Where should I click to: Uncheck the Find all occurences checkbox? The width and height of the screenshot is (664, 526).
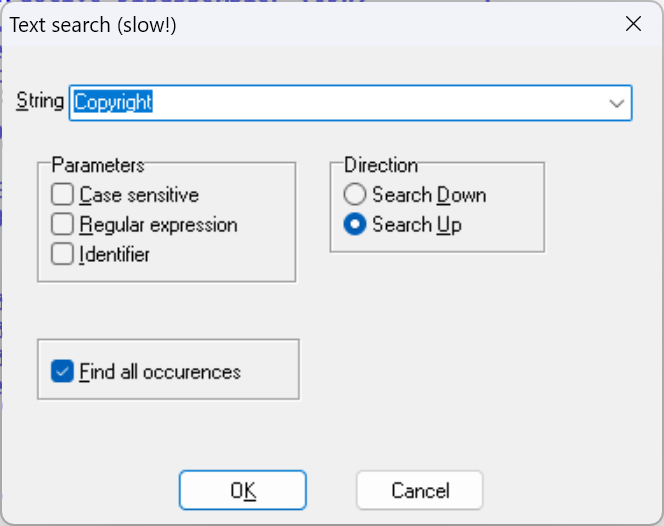point(63,372)
